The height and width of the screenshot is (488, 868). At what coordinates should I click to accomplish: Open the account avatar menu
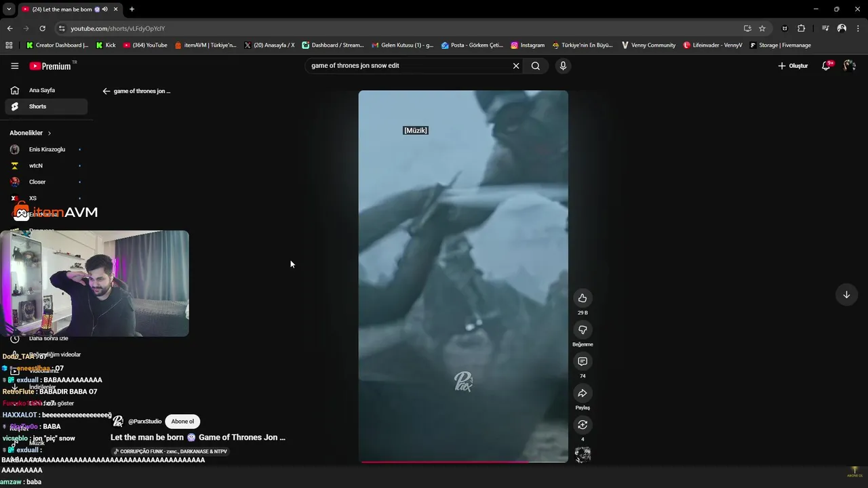click(x=850, y=66)
